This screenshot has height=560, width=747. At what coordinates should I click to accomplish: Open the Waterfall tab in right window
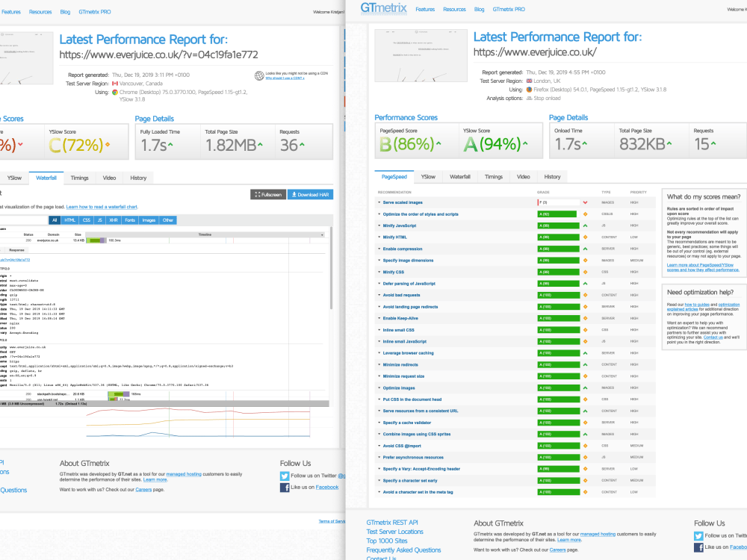459,177
